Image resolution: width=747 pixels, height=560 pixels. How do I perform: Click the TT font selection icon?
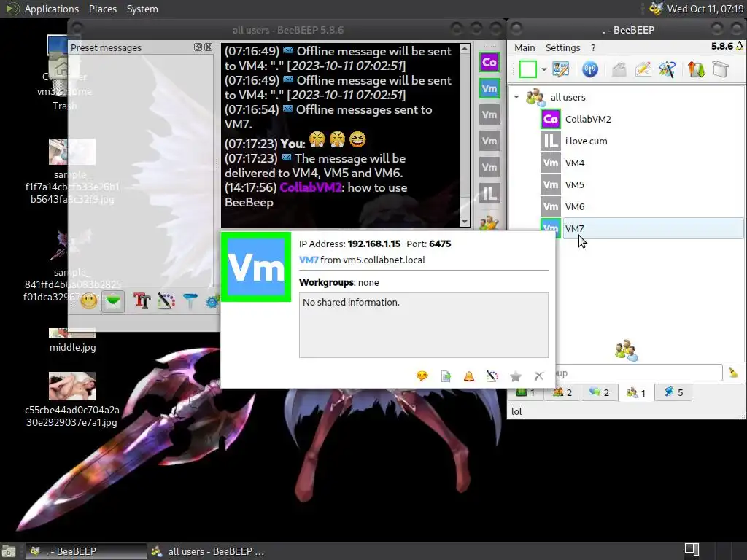click(142, 301)
